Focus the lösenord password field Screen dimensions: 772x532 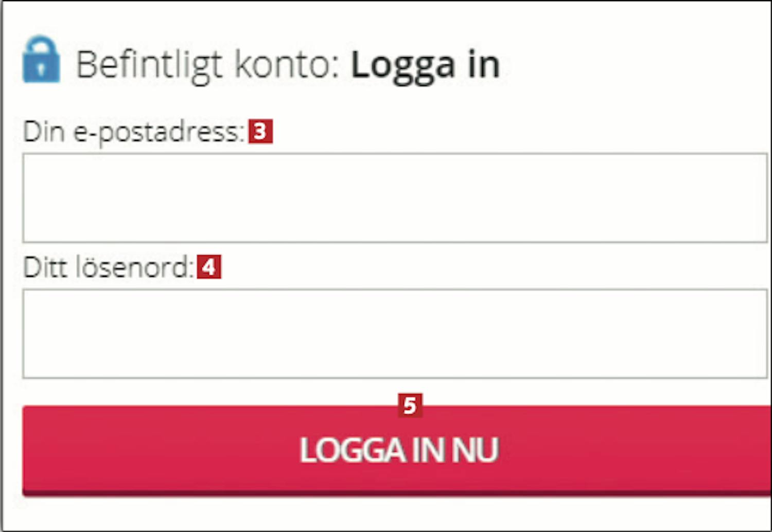[395, 333]
